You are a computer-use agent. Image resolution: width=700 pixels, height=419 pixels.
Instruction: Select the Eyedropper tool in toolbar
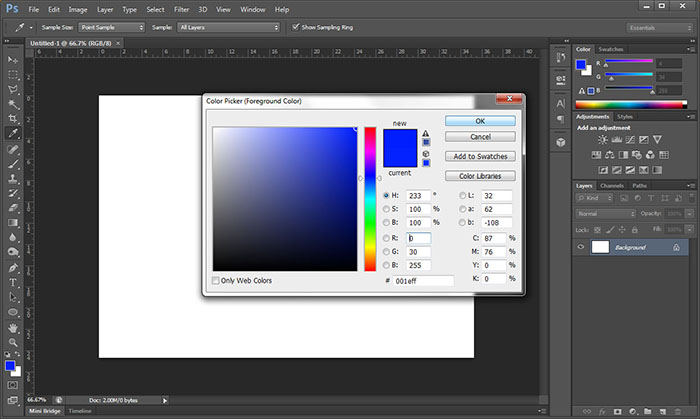[x=13, y=133]
